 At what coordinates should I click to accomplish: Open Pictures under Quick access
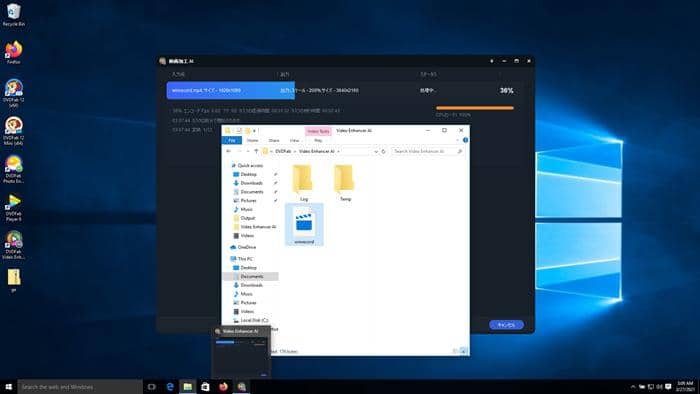248,200
